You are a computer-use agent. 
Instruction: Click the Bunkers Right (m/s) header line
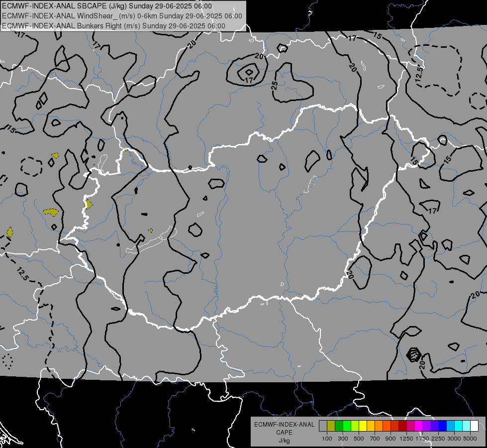(x=113, y=26)
